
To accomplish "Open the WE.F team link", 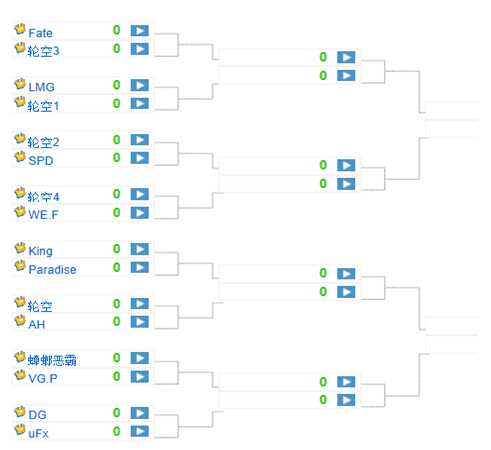I will [x=43, y=215].
